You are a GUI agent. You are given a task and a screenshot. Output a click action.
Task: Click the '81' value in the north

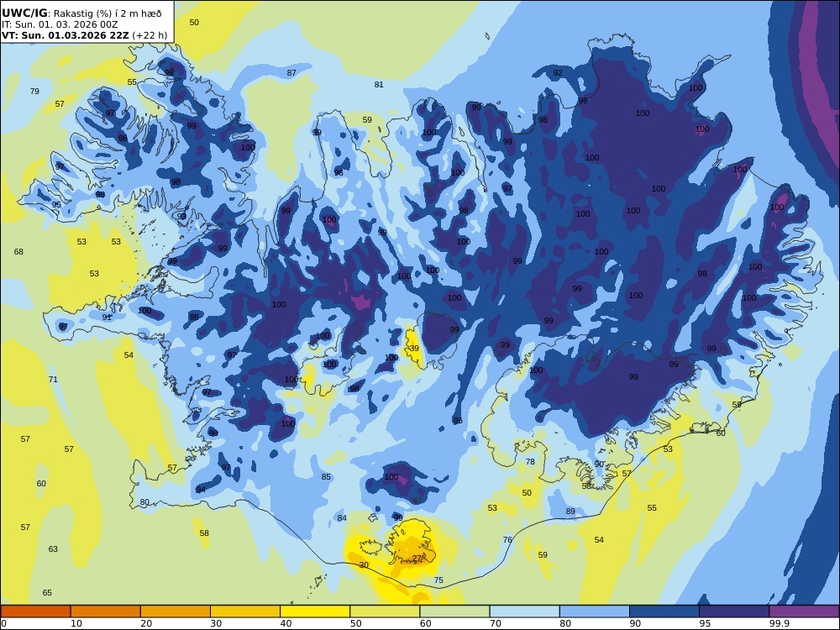[x=379, y=85]
